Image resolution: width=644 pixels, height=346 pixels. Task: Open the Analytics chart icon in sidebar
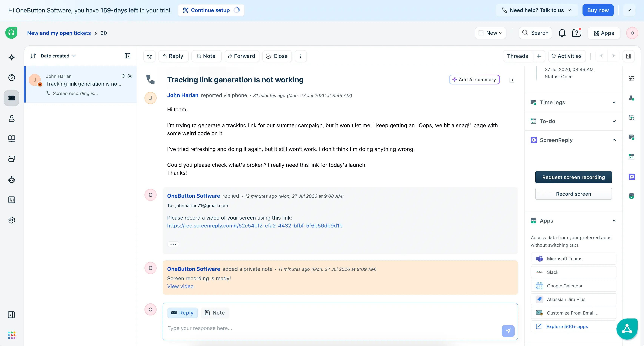[x=12, y=200]
